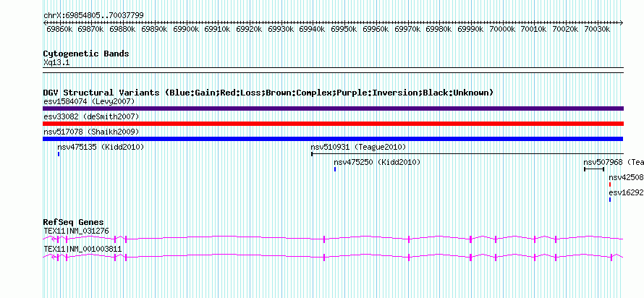
Task: Click the black span line of nsv510931
Action: point(467,154)
